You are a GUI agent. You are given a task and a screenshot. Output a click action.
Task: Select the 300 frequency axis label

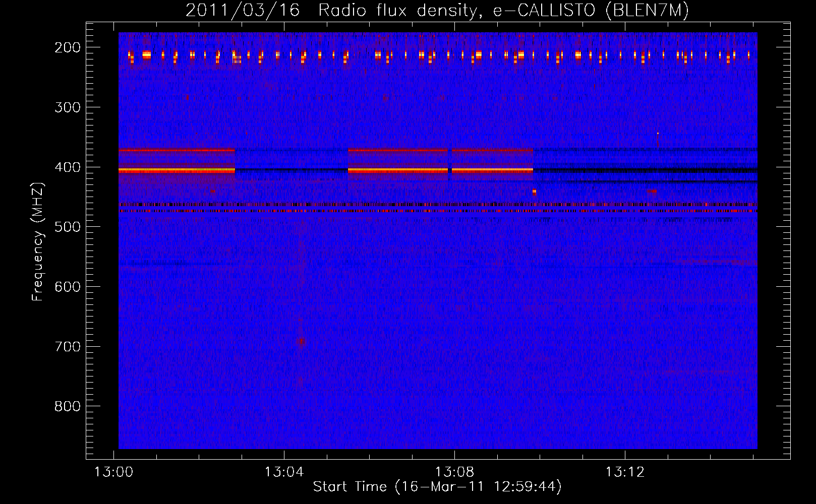click(68, 107)
